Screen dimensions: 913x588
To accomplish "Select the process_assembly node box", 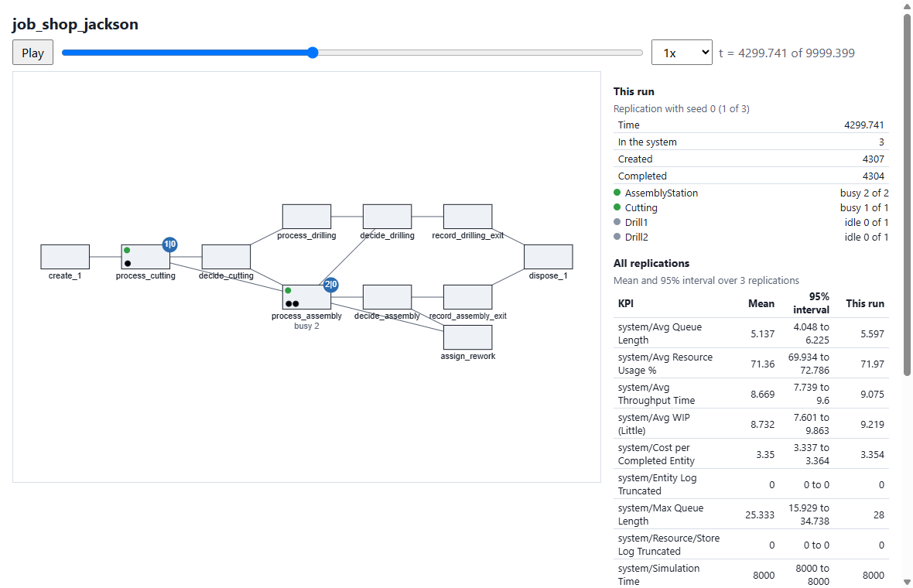I will point(307,297).
